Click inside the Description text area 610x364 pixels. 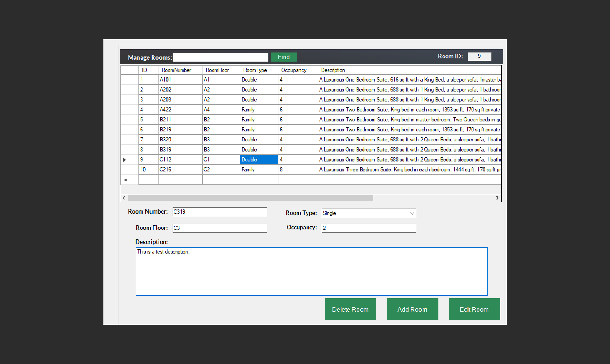[x=311, y=271]
